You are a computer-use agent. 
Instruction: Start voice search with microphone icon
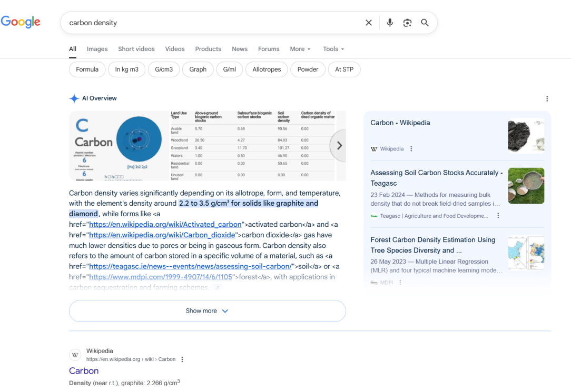[390, 23]
